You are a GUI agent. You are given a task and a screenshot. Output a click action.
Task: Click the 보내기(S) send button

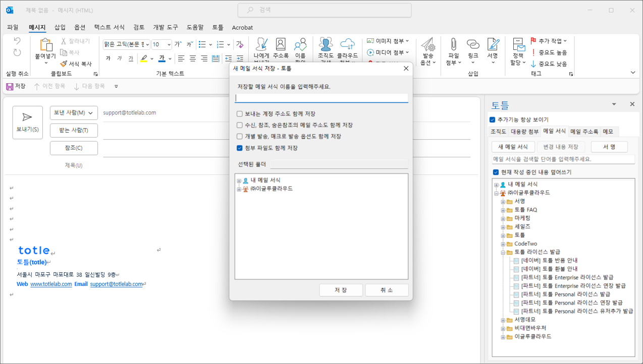28,123
